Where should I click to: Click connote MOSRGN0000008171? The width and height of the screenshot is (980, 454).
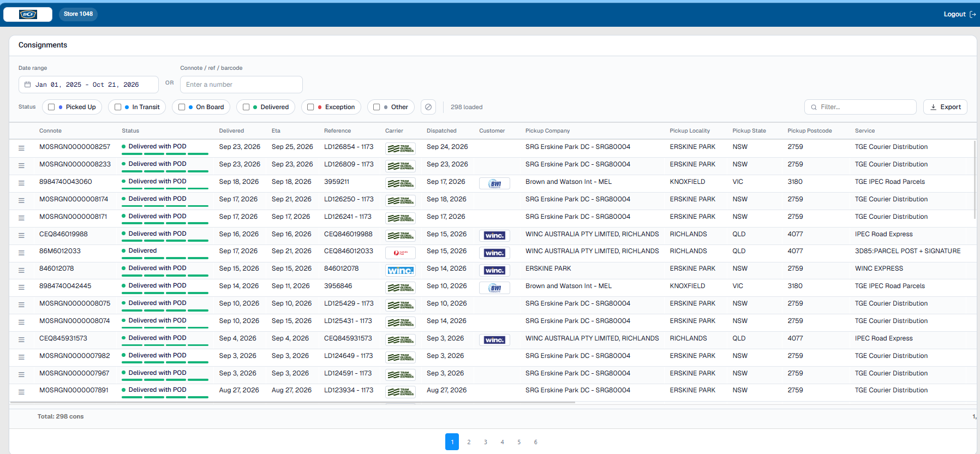[x=73, y=217]
